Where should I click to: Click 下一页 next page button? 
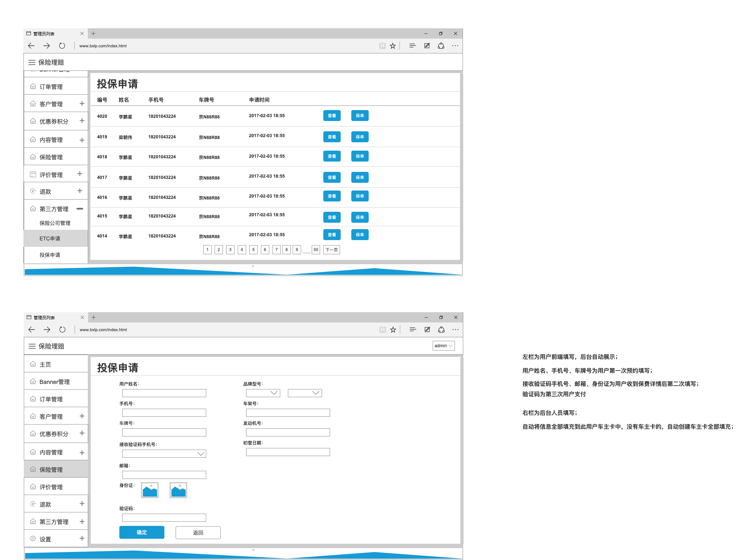332,250
